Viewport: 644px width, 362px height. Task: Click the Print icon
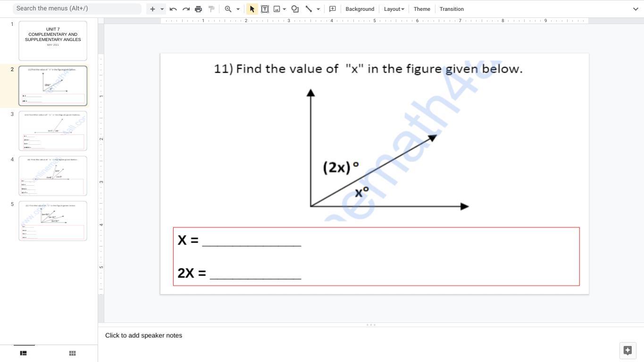point(199,9)
